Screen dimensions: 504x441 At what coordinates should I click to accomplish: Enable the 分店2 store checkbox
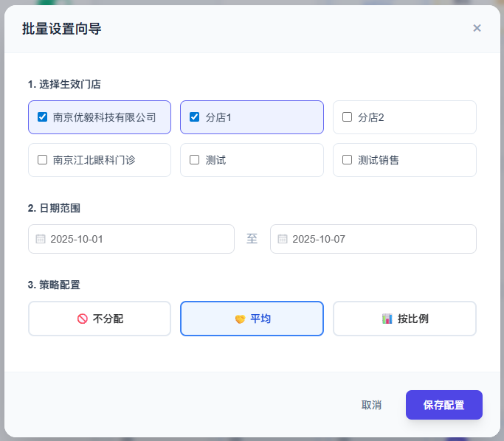pos(348,117)
